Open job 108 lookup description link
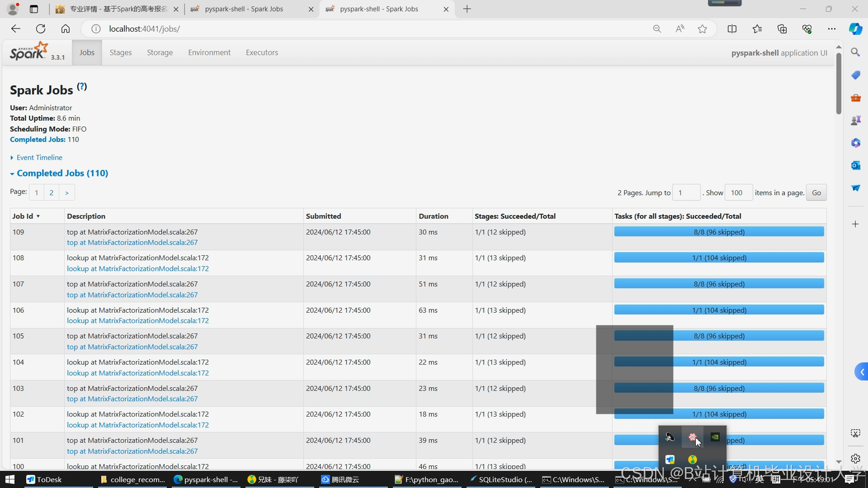 138,268
